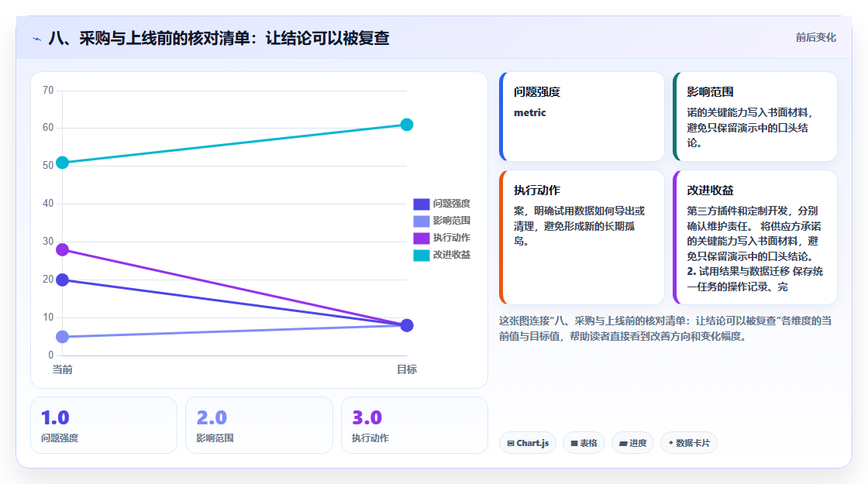Click the 表格 tag chip
The image size is (868, 484).
[x=584, y=443]
